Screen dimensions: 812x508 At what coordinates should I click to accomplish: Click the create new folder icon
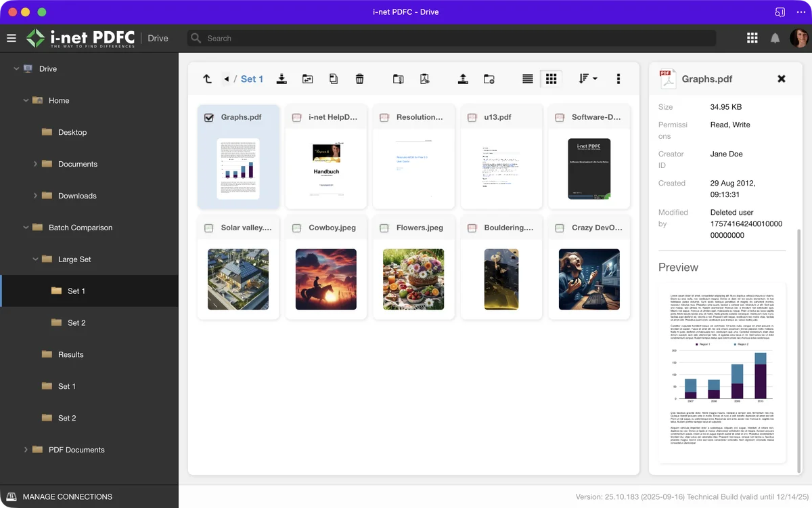click(489, 79)
